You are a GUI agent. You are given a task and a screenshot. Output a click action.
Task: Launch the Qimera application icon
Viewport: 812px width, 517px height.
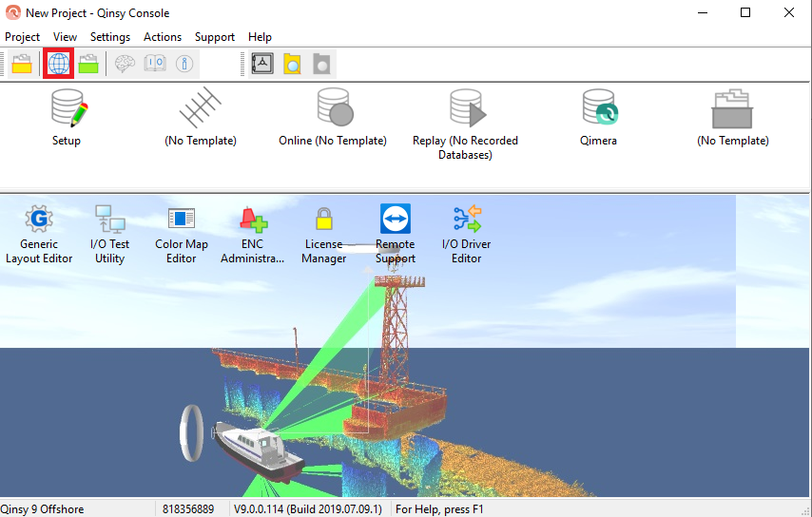coord(600,106)
